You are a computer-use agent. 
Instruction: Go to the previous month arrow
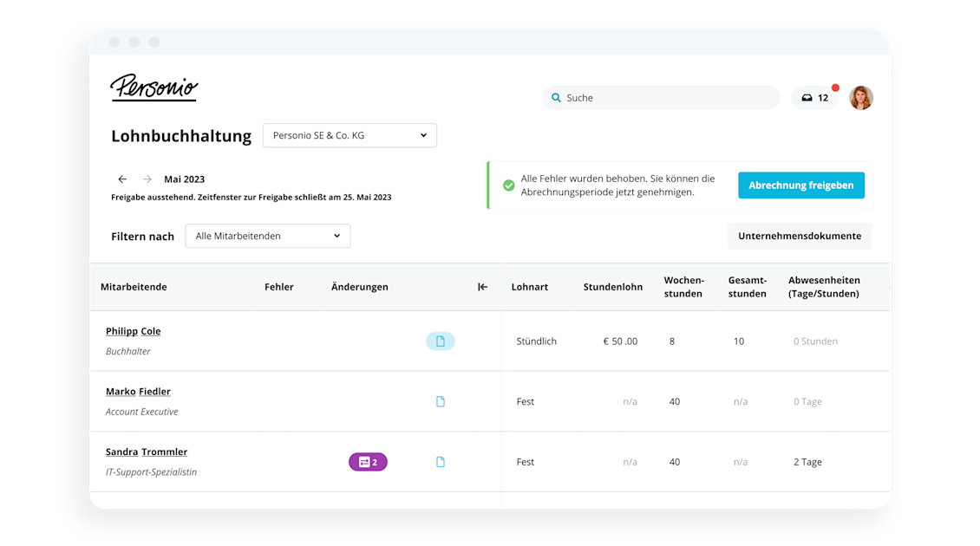click(122, 179)
